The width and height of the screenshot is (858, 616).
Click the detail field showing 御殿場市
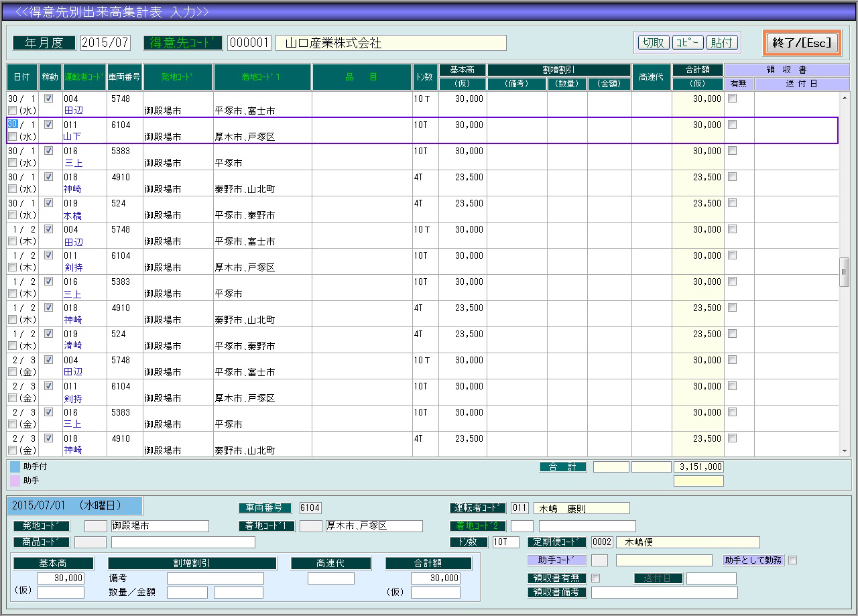coord(160,526)
